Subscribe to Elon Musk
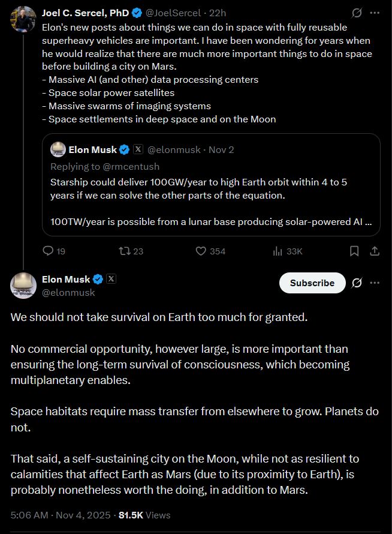The image size is (392, 534). point(312,283)
